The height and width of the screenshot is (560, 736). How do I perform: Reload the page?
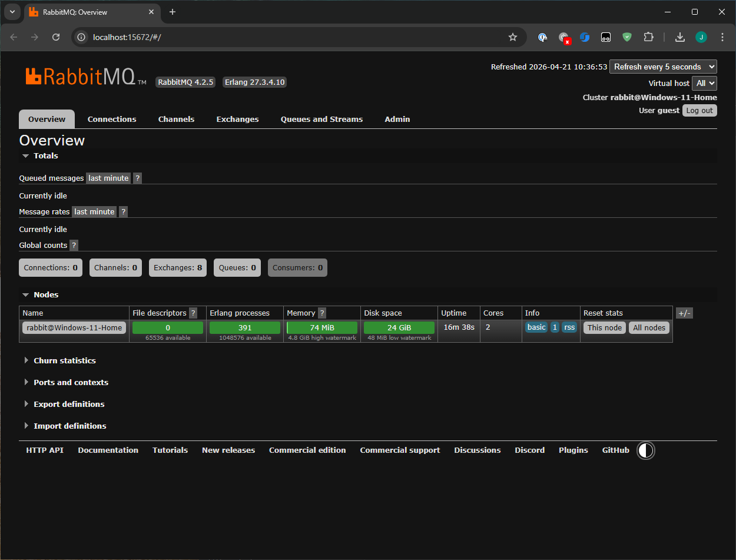pyautogui.click(x=56, y=37)
